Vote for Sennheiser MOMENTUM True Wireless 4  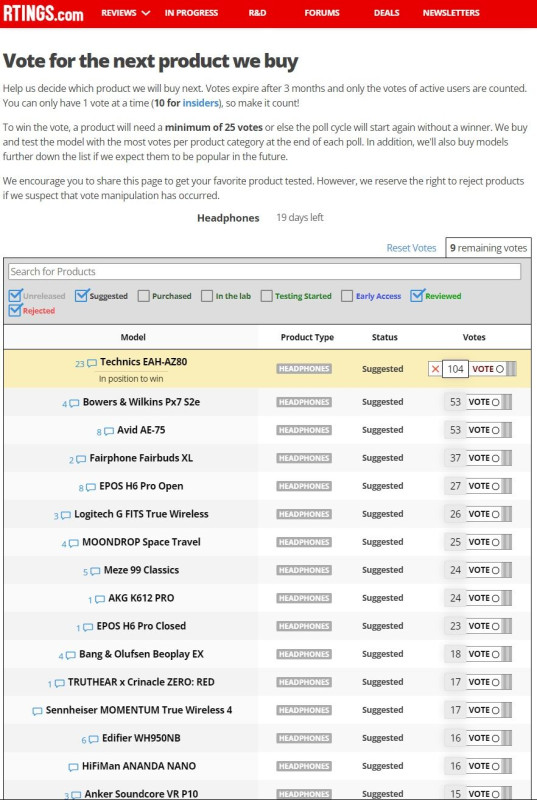(x=489, y=710)
